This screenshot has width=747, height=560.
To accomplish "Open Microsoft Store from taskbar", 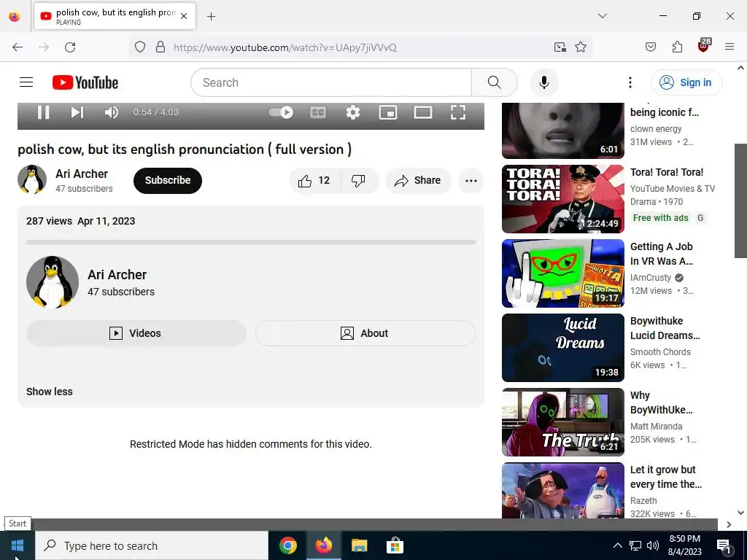I will [x=395, y=545].
